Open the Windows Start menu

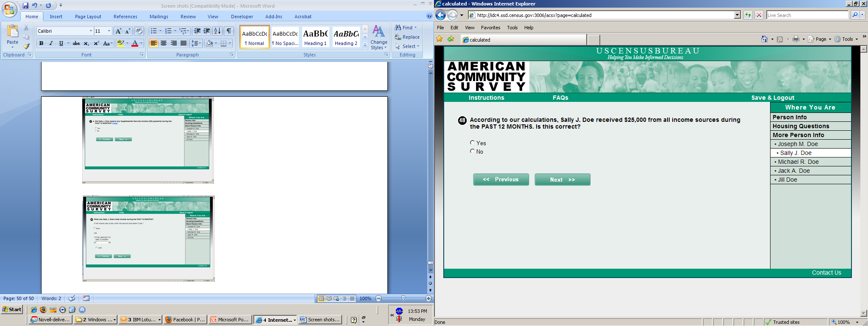pos(12,309)
